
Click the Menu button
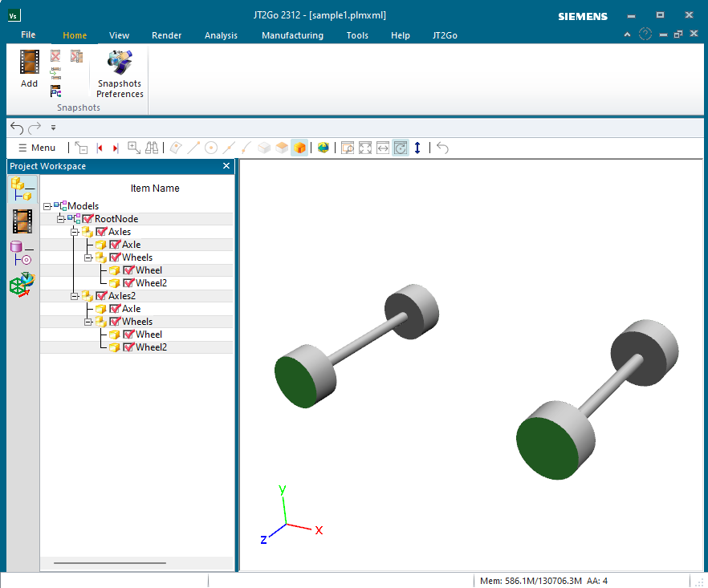37,148
